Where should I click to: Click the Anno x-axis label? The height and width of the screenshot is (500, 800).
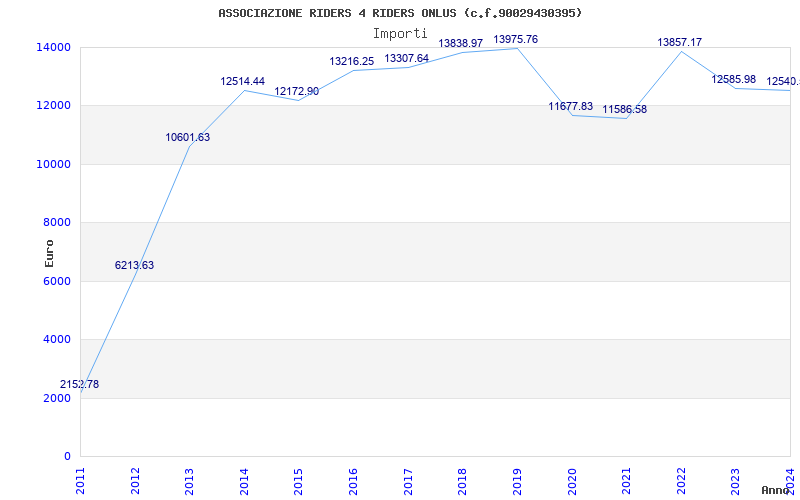point(776,490)
